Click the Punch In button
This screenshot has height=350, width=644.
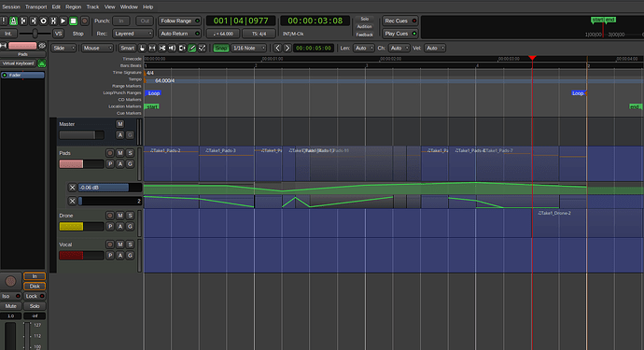(121, 21)
